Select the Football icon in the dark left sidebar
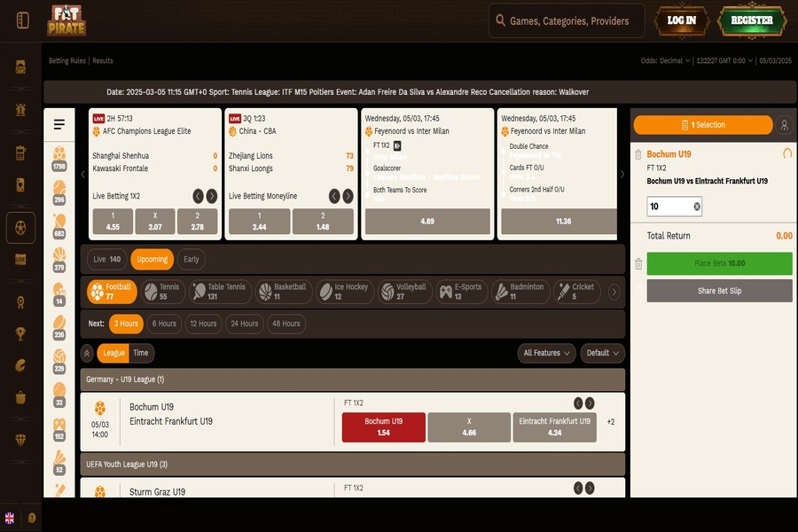 tap(20, 227)
